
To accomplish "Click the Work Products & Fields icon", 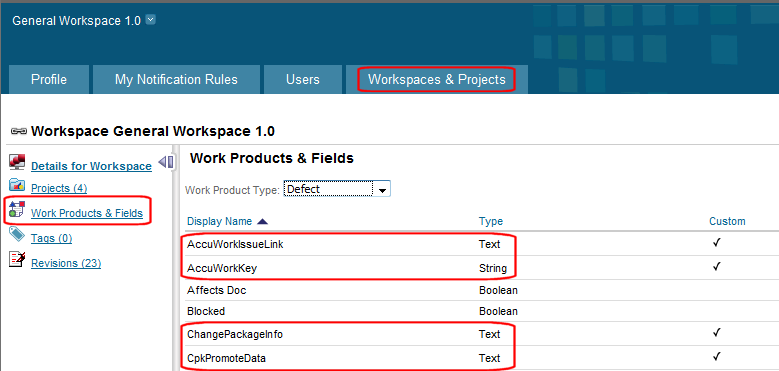I will tap(16, 211).
